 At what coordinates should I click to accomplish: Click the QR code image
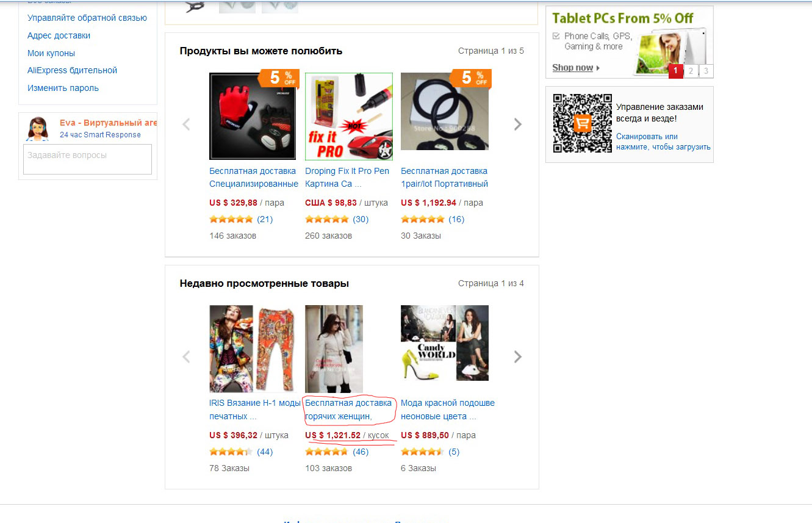point(582,123)
